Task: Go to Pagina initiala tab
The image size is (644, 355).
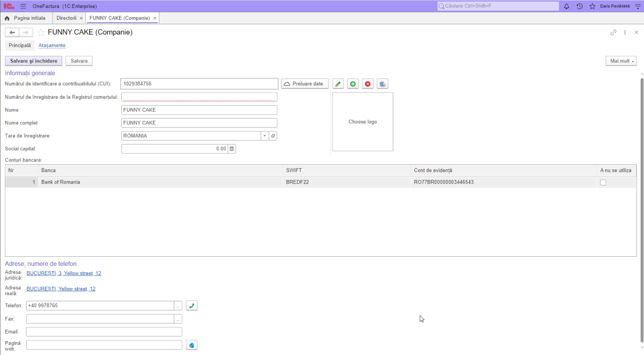Action: click(25, 18)
